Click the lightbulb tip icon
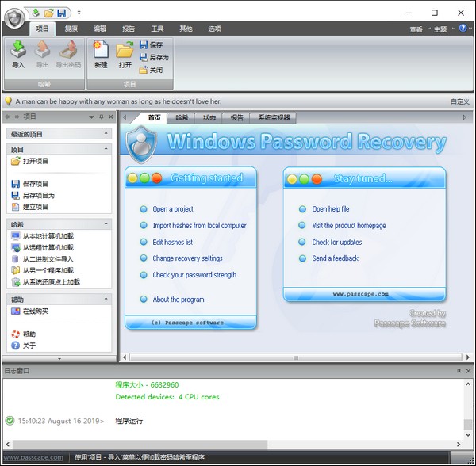 [8, 101]
